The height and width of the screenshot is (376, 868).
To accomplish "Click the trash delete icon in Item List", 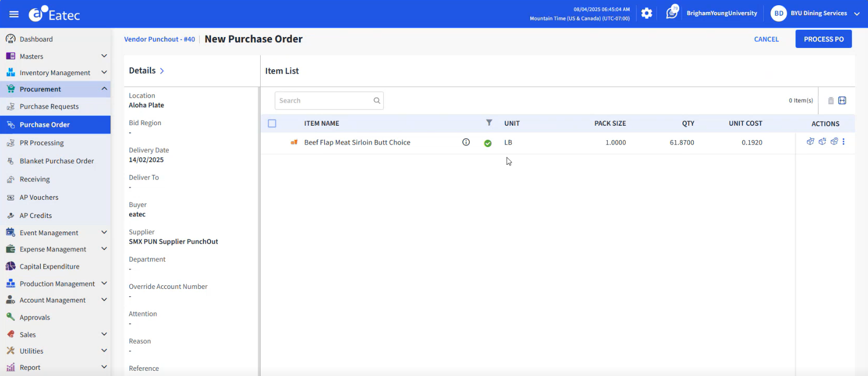I will 831,101.
